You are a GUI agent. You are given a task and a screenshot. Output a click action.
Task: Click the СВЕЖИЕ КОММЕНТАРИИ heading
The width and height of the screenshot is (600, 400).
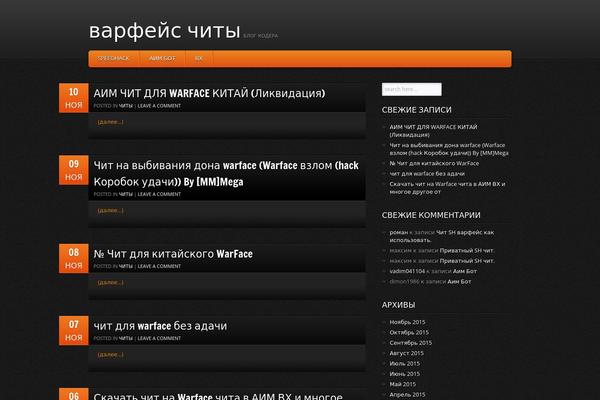point(431,215)
